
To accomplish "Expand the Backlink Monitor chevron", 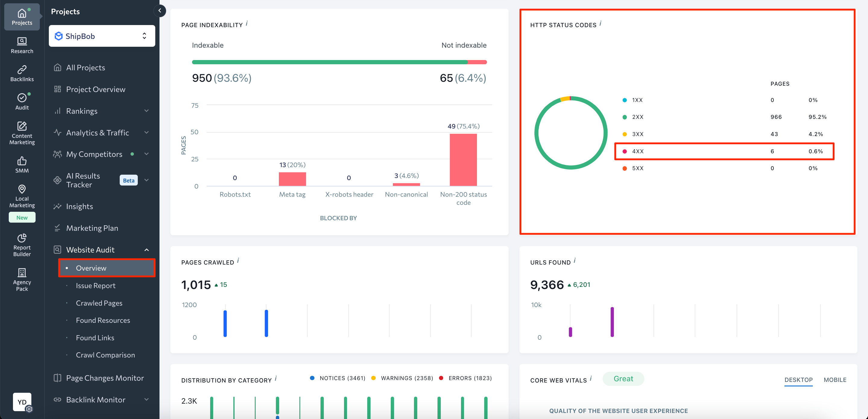I will click(x=147, y=399).
